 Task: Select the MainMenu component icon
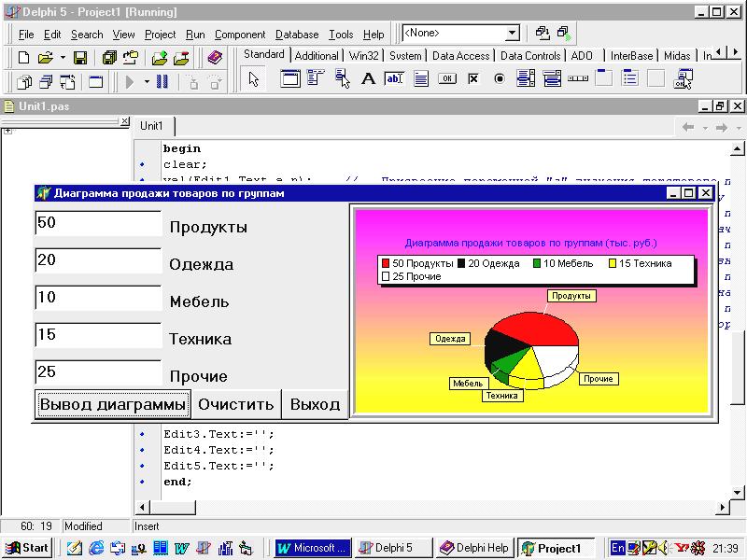click(316, 78)
